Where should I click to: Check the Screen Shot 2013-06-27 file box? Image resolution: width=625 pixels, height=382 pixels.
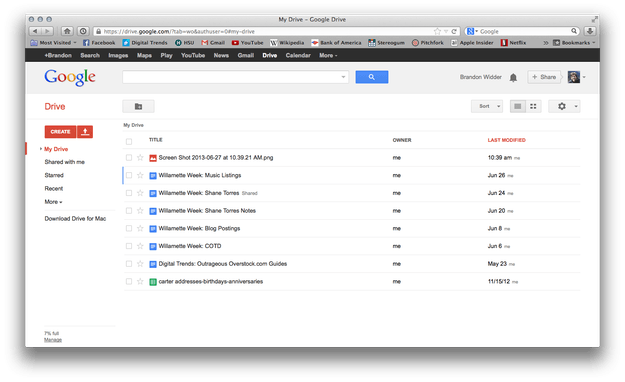pyautogui.click(x=129, y=158)
